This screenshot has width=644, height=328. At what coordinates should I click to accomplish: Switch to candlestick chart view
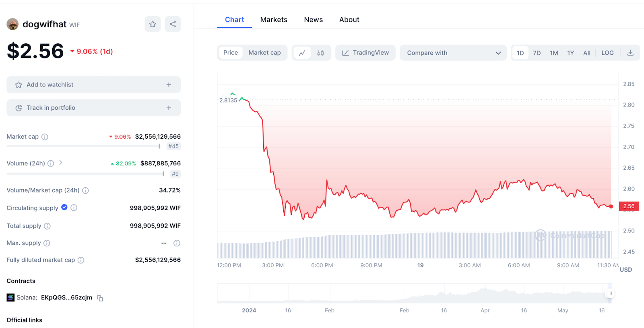pyautogui.click(x=320, y=53)
